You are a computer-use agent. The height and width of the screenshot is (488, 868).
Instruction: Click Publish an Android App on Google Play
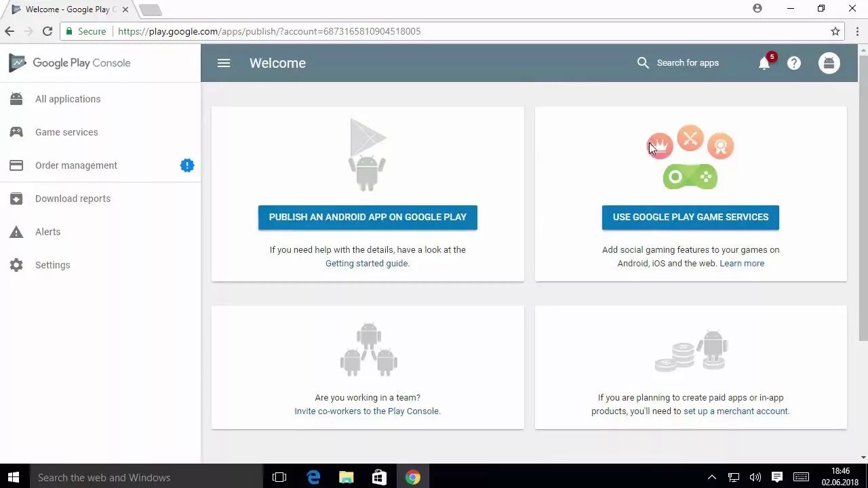point(368,217)
